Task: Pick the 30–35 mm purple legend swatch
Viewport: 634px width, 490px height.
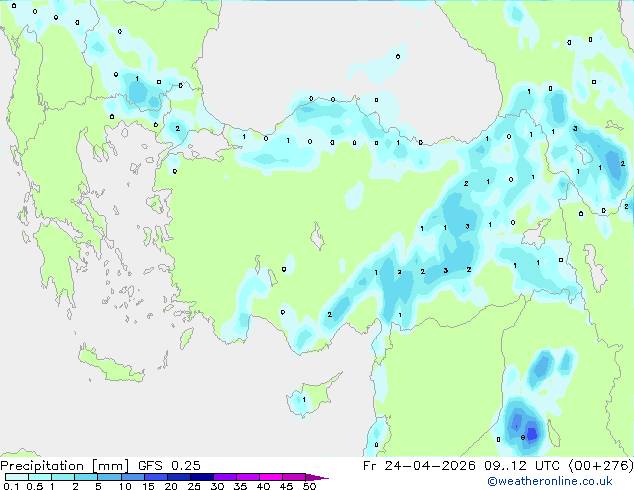Action: (225, 477)
